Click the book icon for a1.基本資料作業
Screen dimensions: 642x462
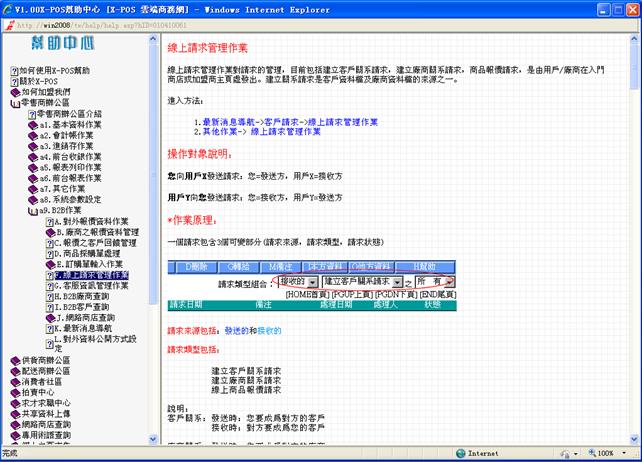tap(31, 124)
